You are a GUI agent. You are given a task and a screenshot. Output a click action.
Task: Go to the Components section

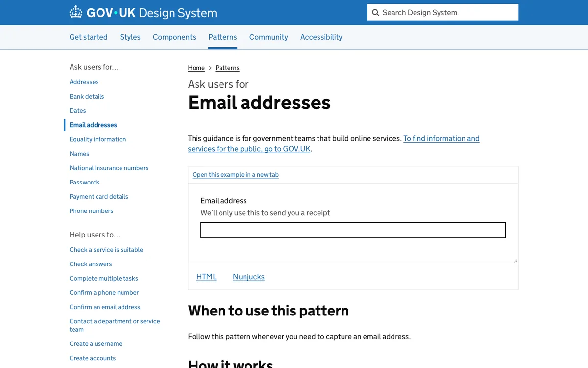pyautogui.click(x=174, y=37)
